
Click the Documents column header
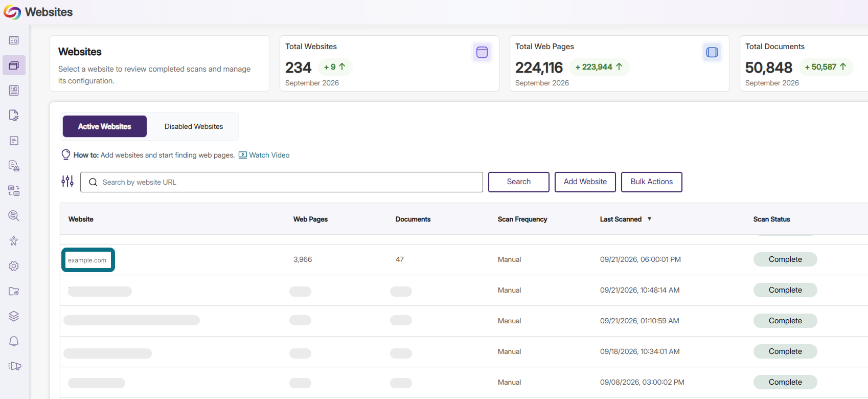pos(413,219)
